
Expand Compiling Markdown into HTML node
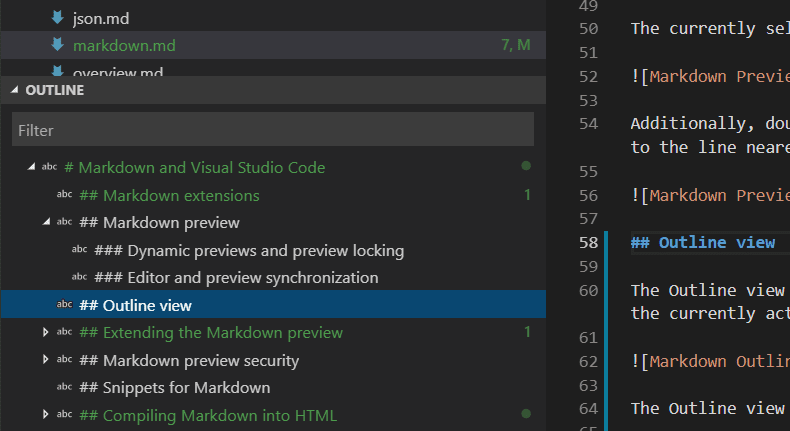pyautogui.click(x=45, y=415)
